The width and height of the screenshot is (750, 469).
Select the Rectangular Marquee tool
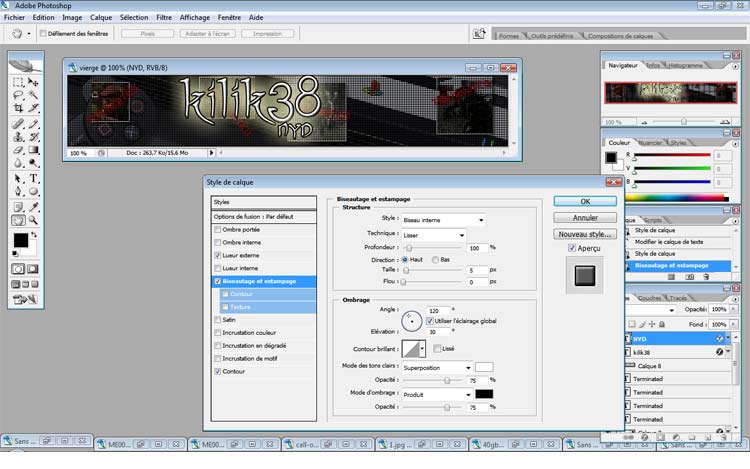[x=18, y=82]
